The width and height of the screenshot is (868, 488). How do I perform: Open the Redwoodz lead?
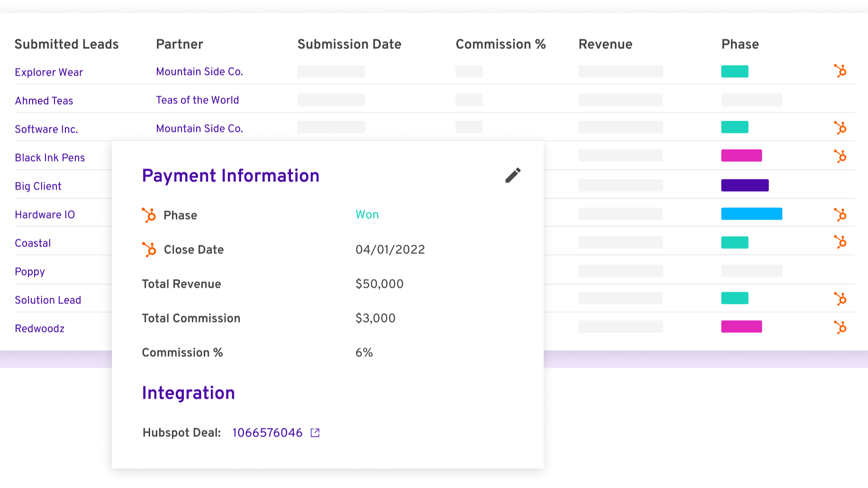(x=40, y=328)
